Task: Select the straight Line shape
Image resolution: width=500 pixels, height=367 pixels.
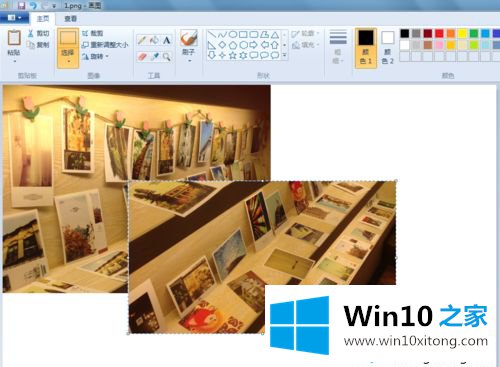Action: (x=212, y=35)
